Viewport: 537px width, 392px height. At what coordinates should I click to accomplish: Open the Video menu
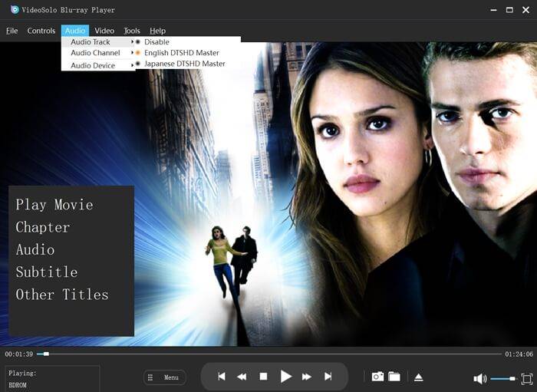[x=104, y=31]
